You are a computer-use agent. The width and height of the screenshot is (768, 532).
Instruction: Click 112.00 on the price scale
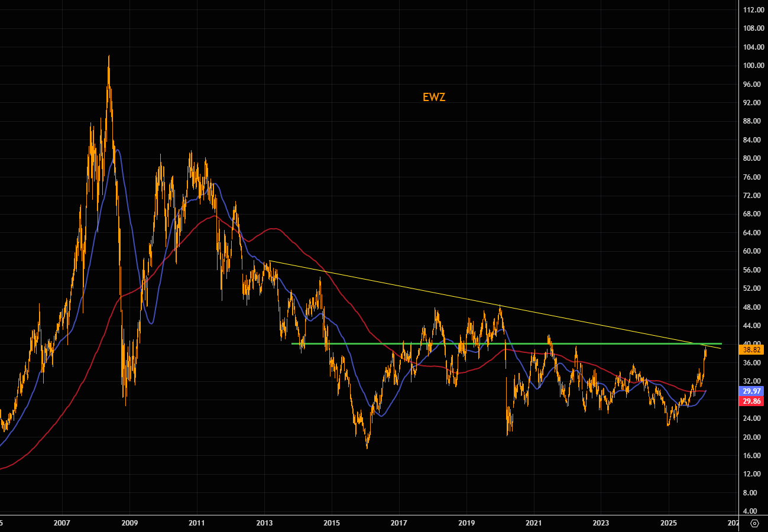click(753, 9)
